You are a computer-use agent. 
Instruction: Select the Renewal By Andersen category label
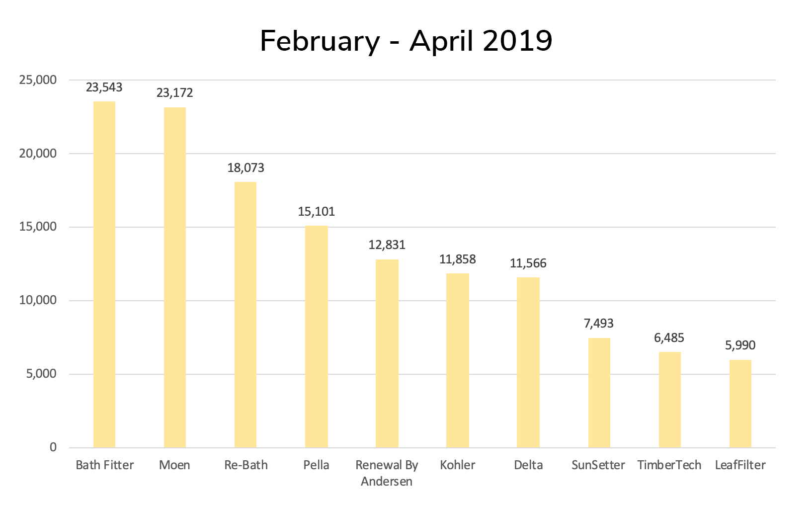click(387, 473)
